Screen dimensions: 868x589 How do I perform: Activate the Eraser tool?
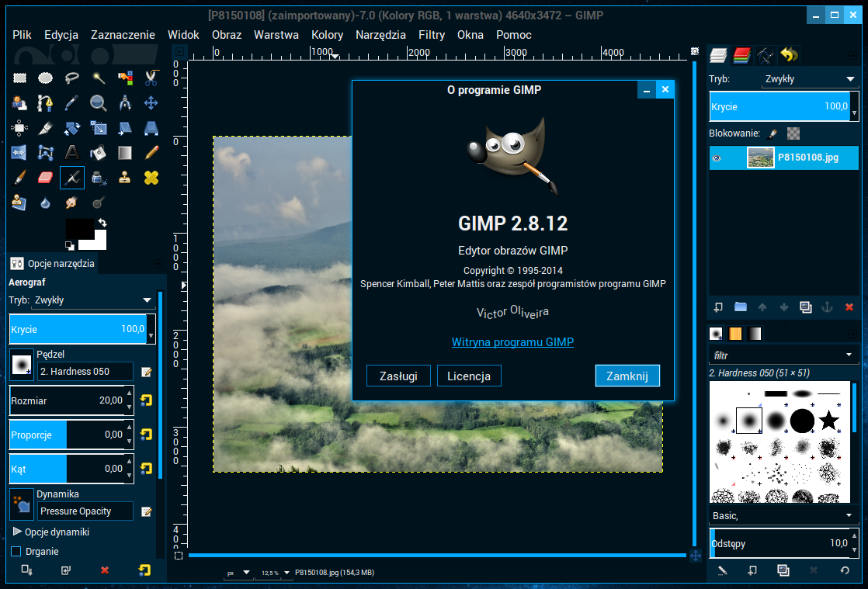click(45, 178)
